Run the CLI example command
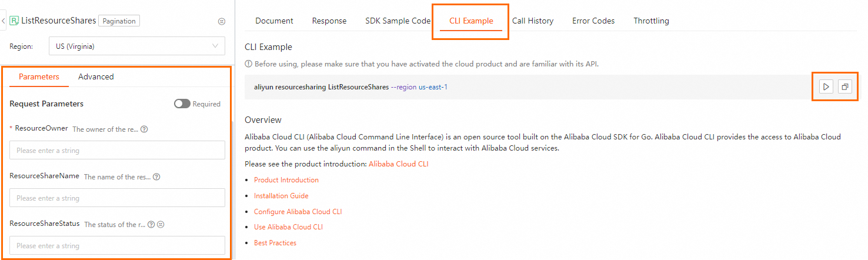 coord(826,87)
